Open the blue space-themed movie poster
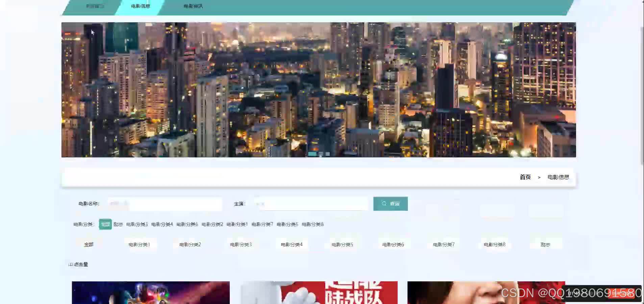The height and width of the screenshot is (304, 644). 151,293
